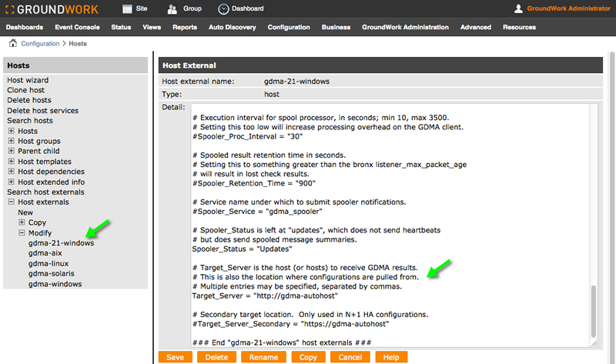Image resolution: width=616 pixels, height=364 pixels.
Task: Open the Delete hosts link
Action: (29, 100)
